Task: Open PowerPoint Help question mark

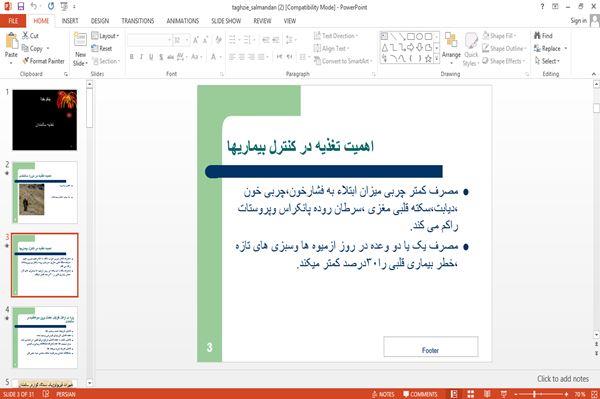Action: pos(542,7)
